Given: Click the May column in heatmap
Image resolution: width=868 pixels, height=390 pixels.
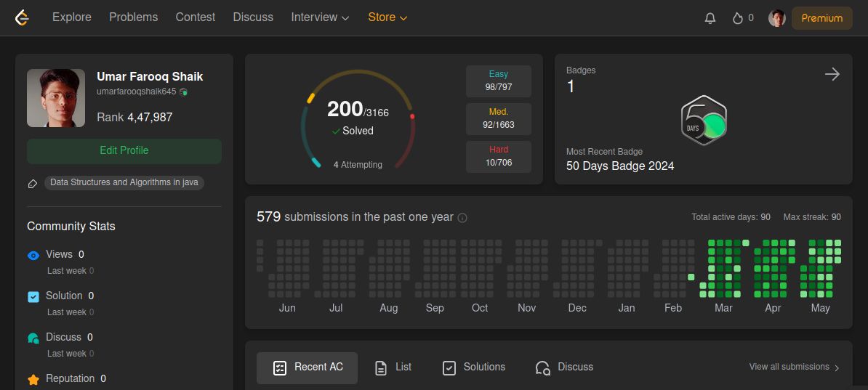Looking at the screenshot, I should click(x=821, y=268).
